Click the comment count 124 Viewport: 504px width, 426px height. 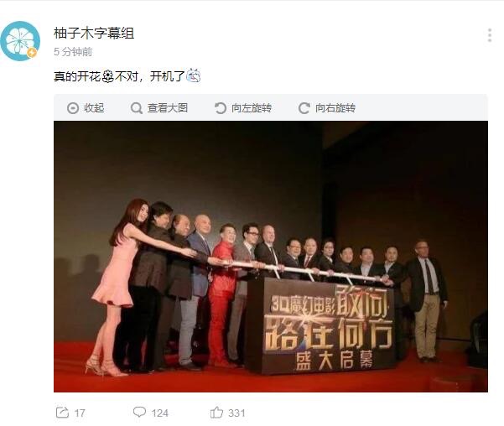[x=159, y=413]
